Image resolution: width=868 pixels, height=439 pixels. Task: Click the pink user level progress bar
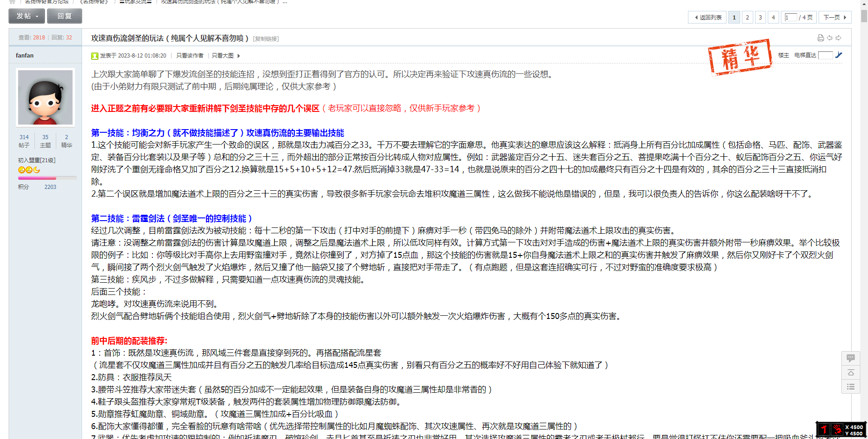(47, 178)
